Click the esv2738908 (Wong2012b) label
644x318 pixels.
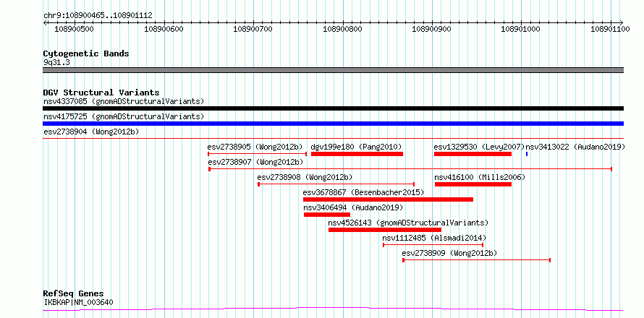point(305,177)
